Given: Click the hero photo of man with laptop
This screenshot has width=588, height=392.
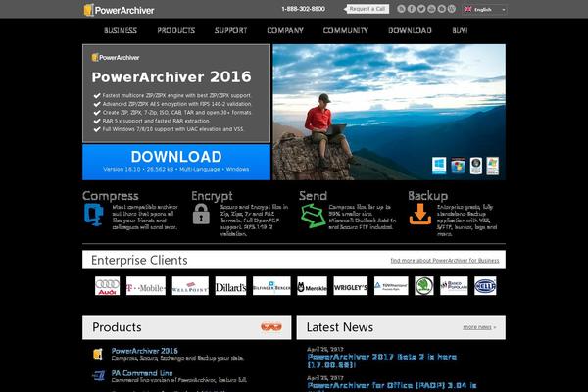Looking at the screenshot, I should pos(389,112).
